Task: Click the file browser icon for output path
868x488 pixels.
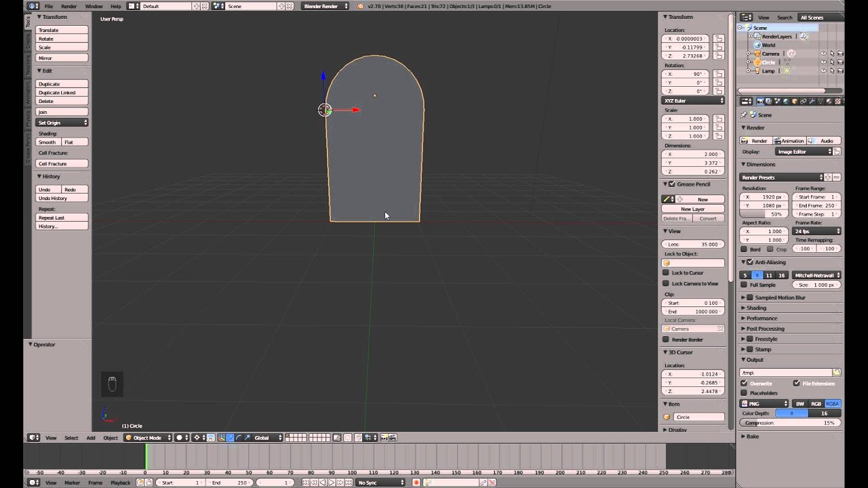Action: tap(837, 373)
